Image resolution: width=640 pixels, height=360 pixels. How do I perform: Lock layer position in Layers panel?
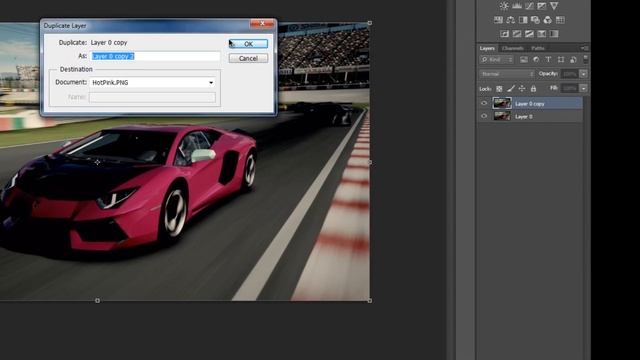pos(522,88)
